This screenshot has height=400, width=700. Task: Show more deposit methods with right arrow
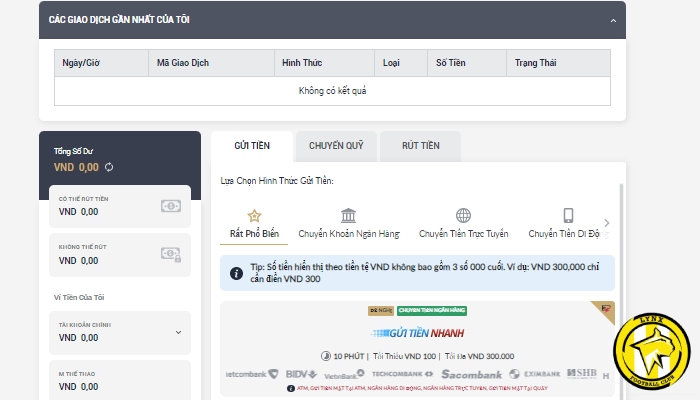(607, 223)
